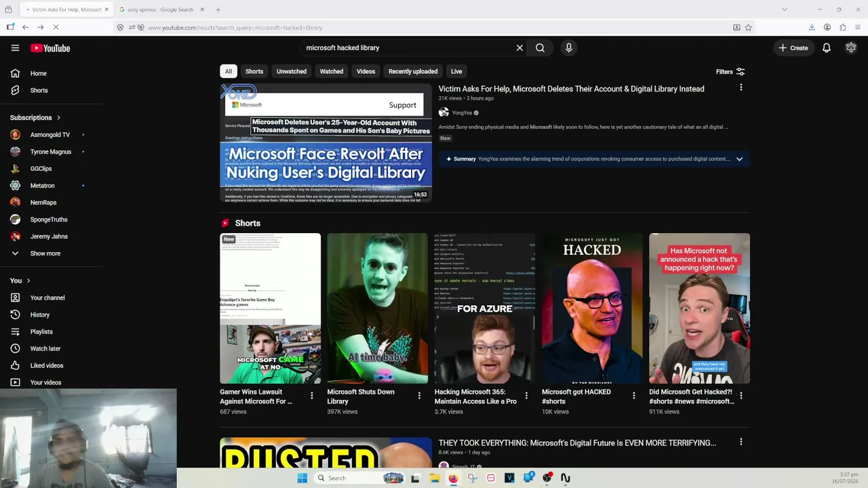The image size is (868, 488).
Task: Expand the Subscriptions section header
Action: click(35, 118)
